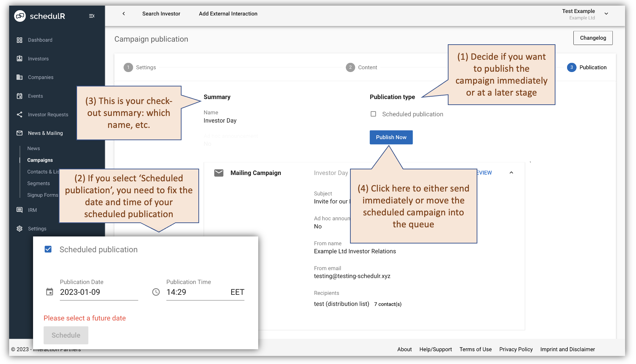Open the Changelog button
This screenshot has width=636, height=364.
(593, 38)
